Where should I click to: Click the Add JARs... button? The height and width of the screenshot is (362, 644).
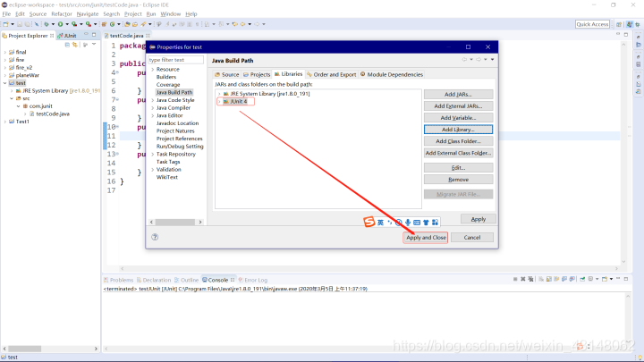pos(458,95)
